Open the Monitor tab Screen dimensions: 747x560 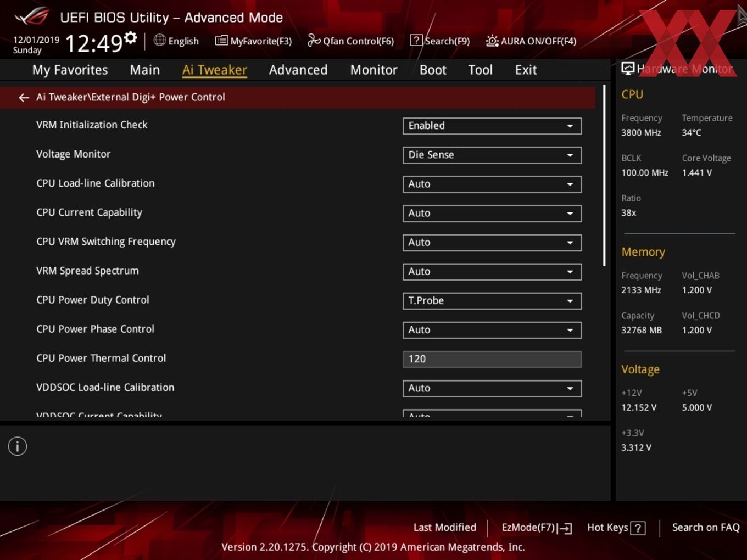(374, 70)
